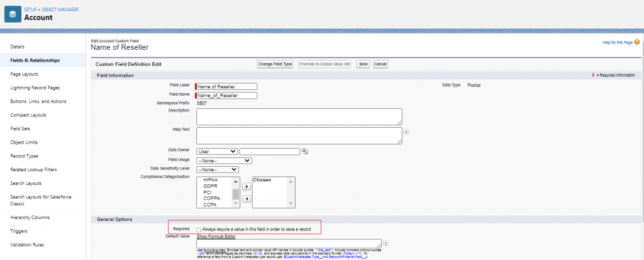Click the Account object stack icon
This screenshot has height=260, width=644.
click(x=12, y=14)
